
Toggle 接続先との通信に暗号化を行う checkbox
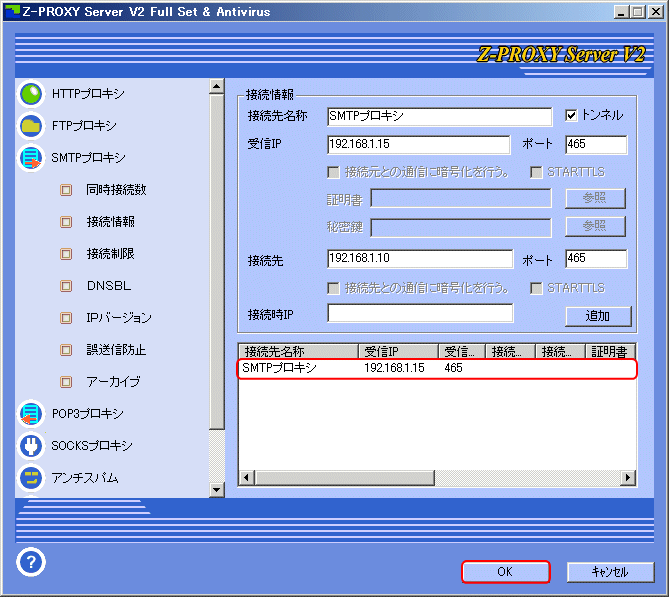click(x=333, y=288)
